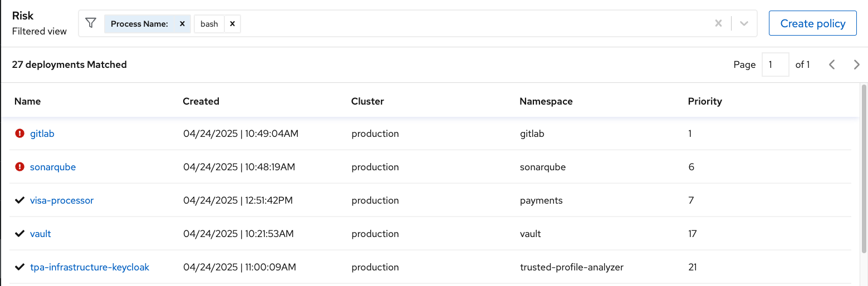
Task: Remove the bash filter value
Action: click(x=233, y=24)
